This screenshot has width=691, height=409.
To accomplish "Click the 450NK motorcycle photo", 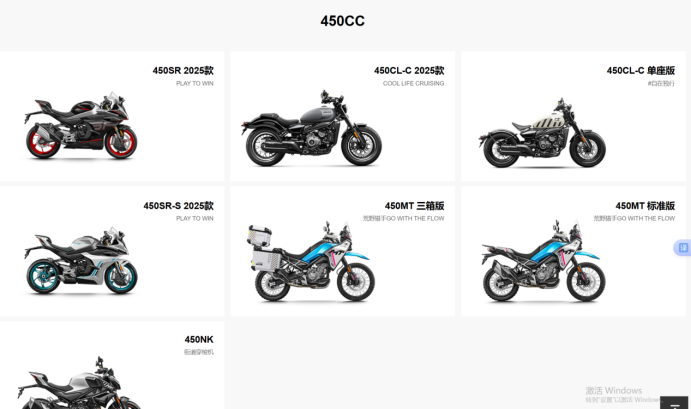I will click(79, 383).
